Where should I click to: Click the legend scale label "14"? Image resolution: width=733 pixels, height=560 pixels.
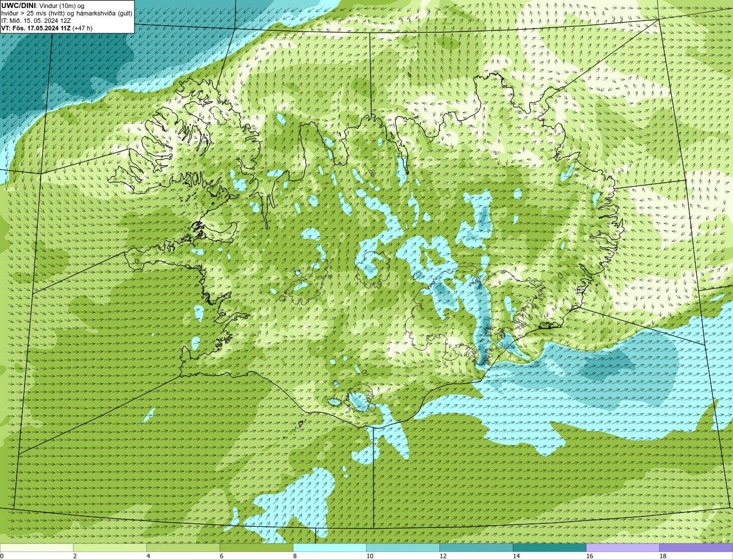pos(517,556)
